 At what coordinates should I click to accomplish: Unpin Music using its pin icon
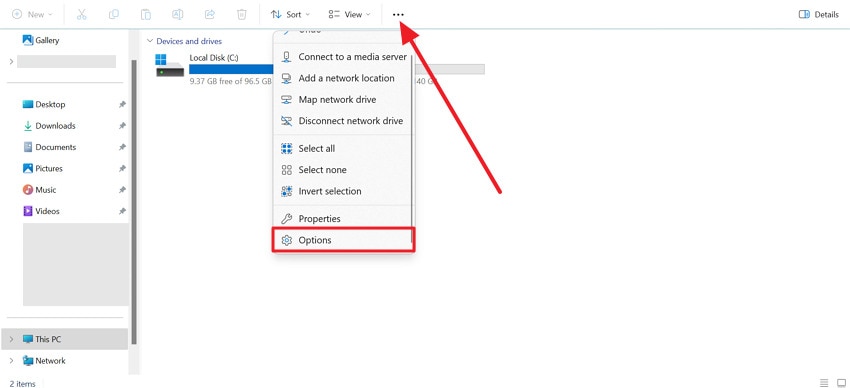pos(123,190)
